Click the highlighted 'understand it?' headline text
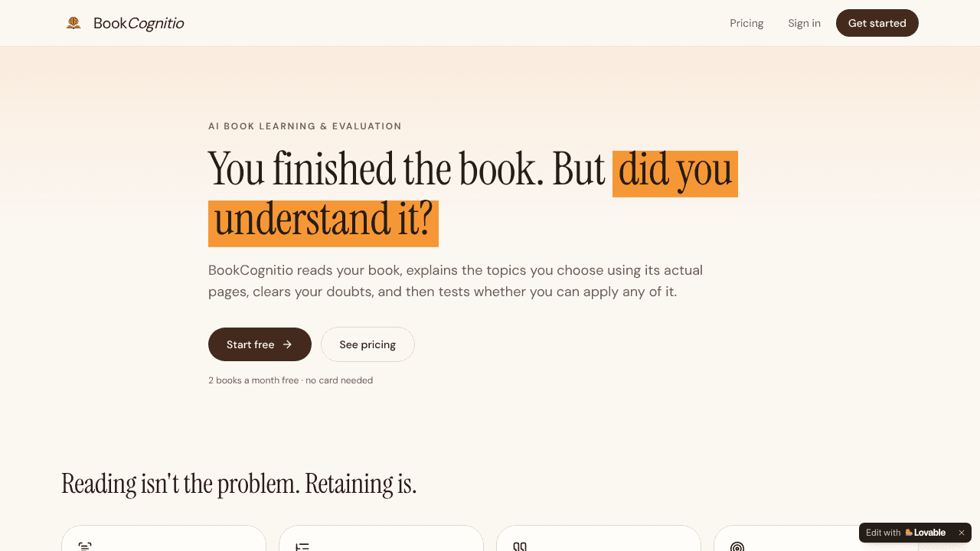This screenshot has width=980, height=551. pos(323,223)
